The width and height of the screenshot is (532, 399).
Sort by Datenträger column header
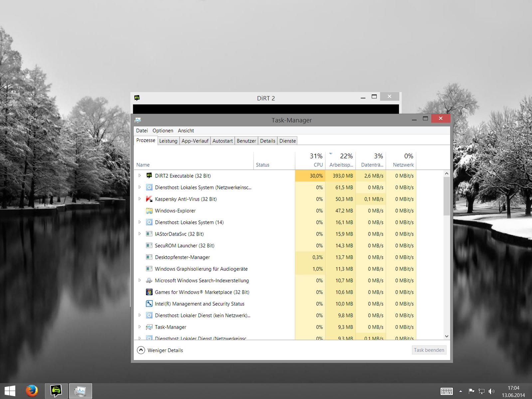pyautogui.click(x=371, y=161)
